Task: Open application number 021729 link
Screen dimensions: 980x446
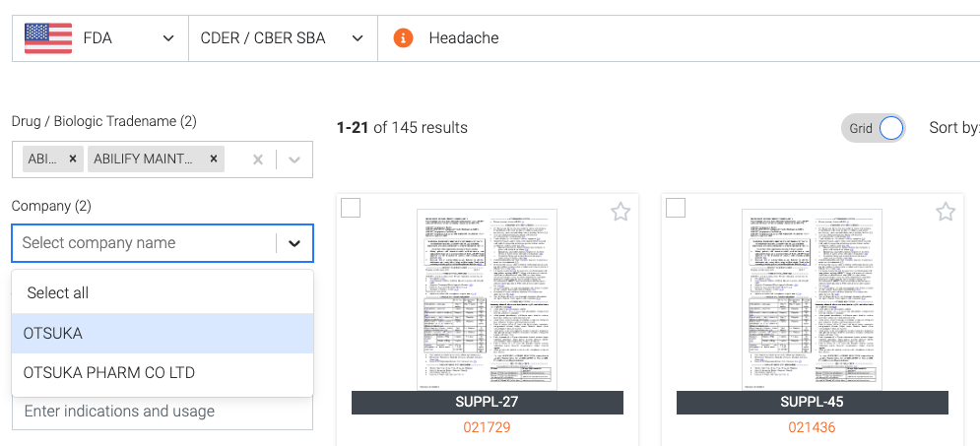Action: point(487,427)
